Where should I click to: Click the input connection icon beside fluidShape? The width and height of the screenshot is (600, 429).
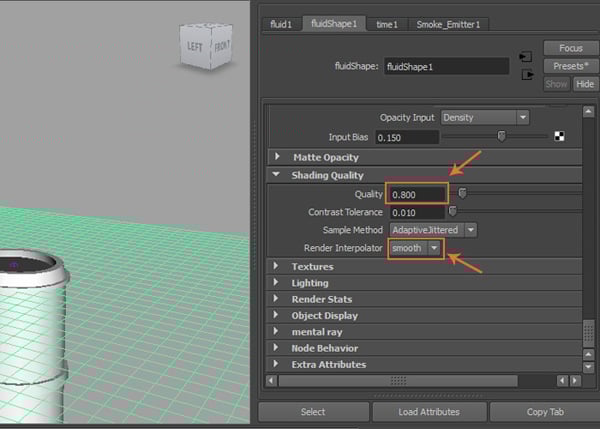tap(525, 57)
